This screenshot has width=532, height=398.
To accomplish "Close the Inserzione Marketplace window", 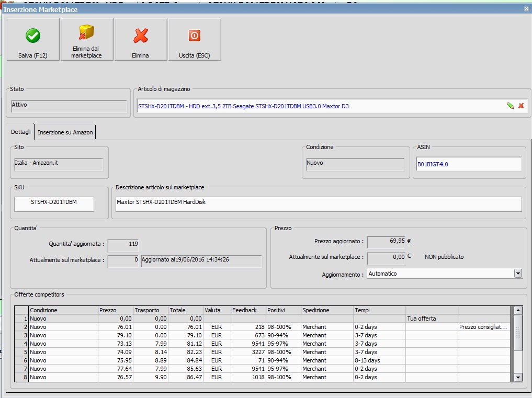I will point(526,8).
